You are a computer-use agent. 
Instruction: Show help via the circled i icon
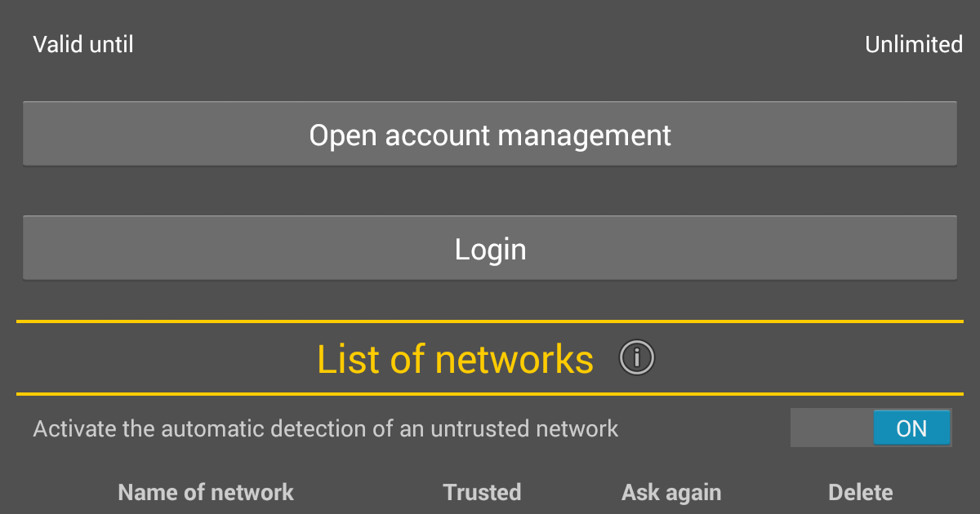(x=637, y=357)
